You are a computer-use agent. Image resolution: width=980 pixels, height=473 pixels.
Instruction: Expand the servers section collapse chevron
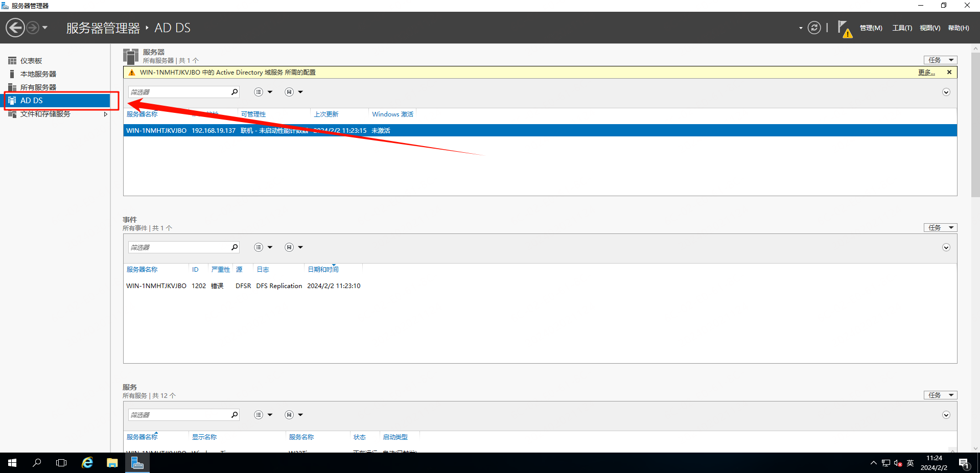946,92
